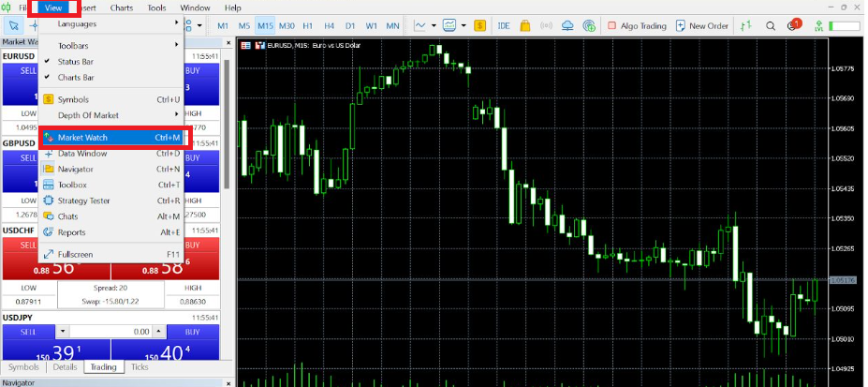Image resolution: width=868 pixels, height=387 pixels.
Task: Close the Market Watch panel
Action: [x=228, y=42]
